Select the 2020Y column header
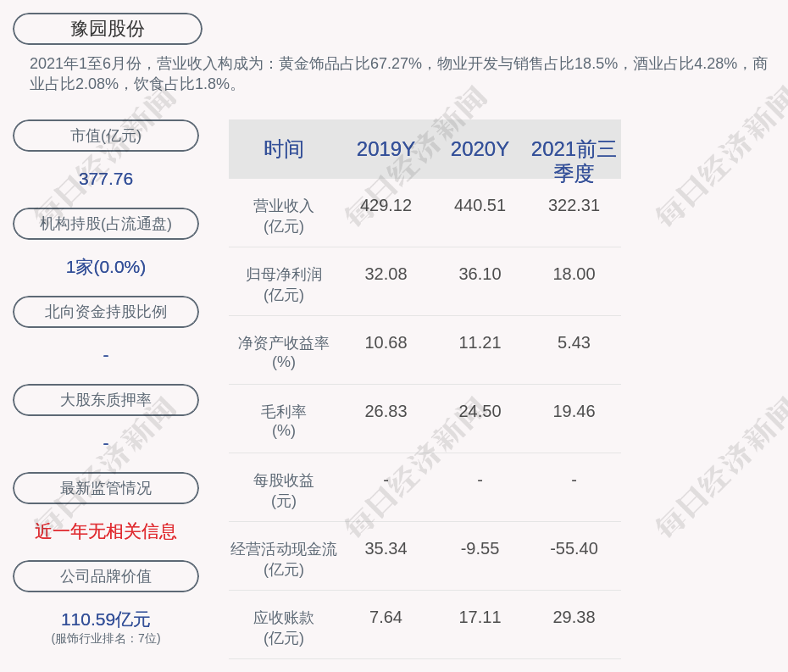788x672 pixels. click(x=480, y=149)
